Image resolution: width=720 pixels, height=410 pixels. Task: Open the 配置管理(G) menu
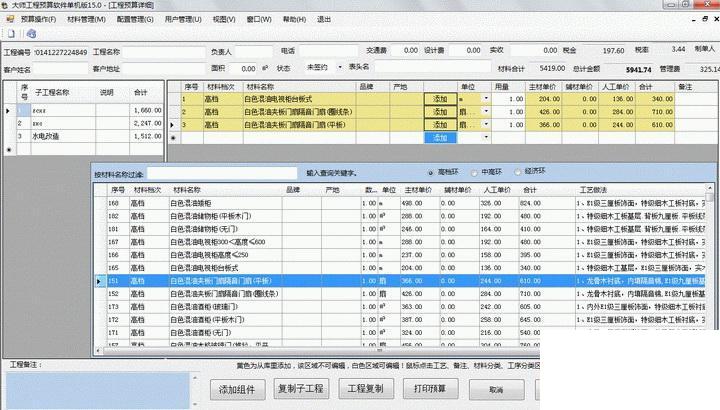coord(135,19)
